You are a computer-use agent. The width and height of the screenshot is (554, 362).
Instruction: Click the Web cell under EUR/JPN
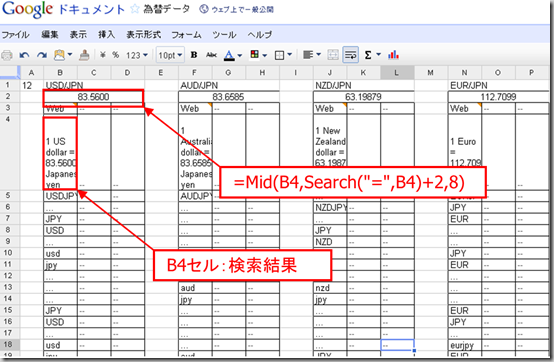click(465, 108)
